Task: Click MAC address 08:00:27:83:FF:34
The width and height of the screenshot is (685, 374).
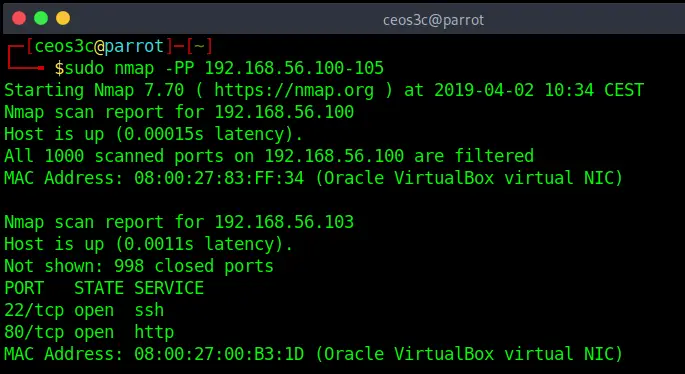Action: tap(219, 178)
